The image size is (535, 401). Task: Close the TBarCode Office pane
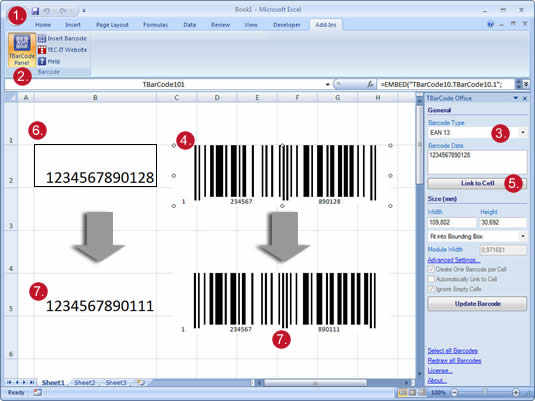coord(525,98)
